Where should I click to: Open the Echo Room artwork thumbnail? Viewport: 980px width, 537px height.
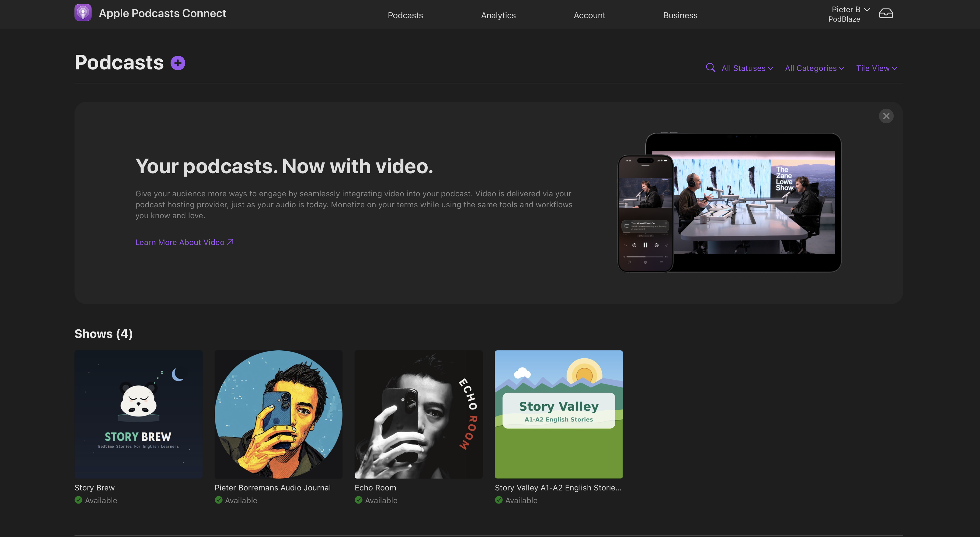coord(419,414)
